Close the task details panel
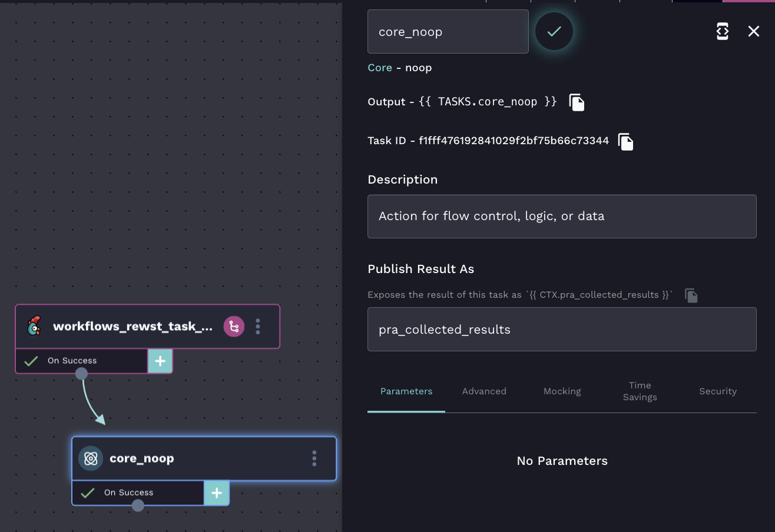Viewport: 775px width, 532px height. [753, 32]
